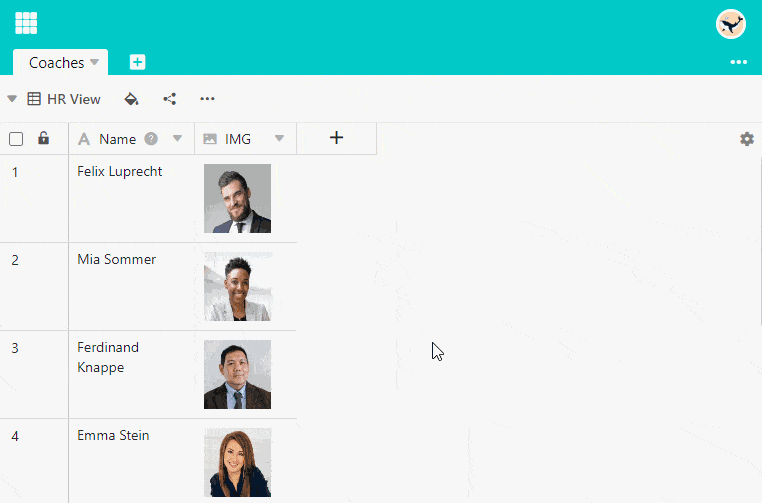Click the Name column help question icon

pyautogui.click(x=151, y=139)
